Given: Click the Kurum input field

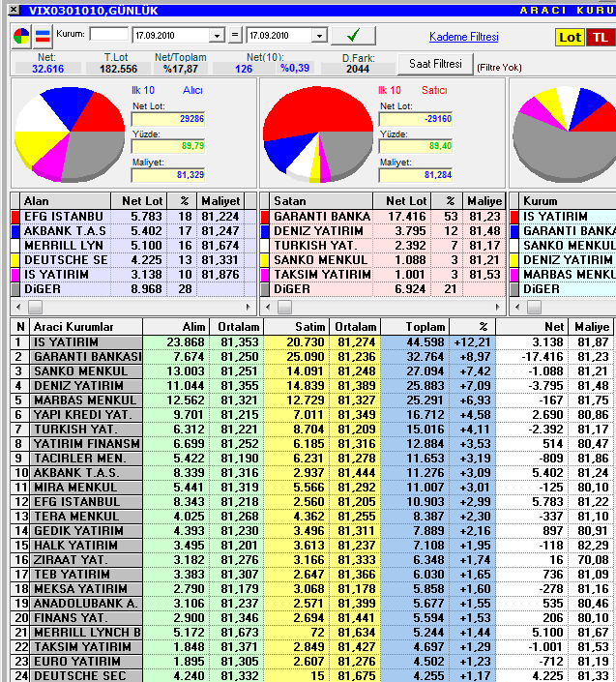Looking at the screenshot, I should [x=107, y=35].
